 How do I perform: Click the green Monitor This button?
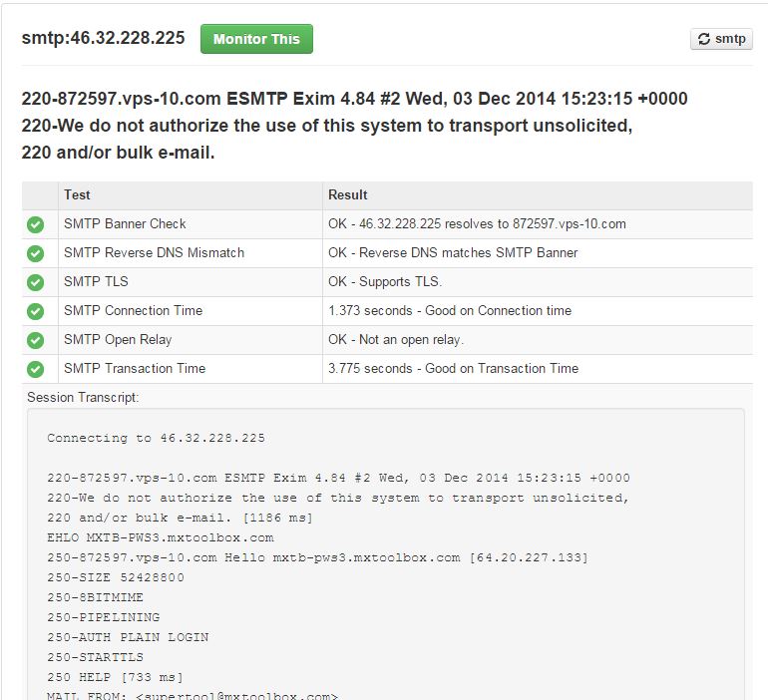tap(256, 39)
